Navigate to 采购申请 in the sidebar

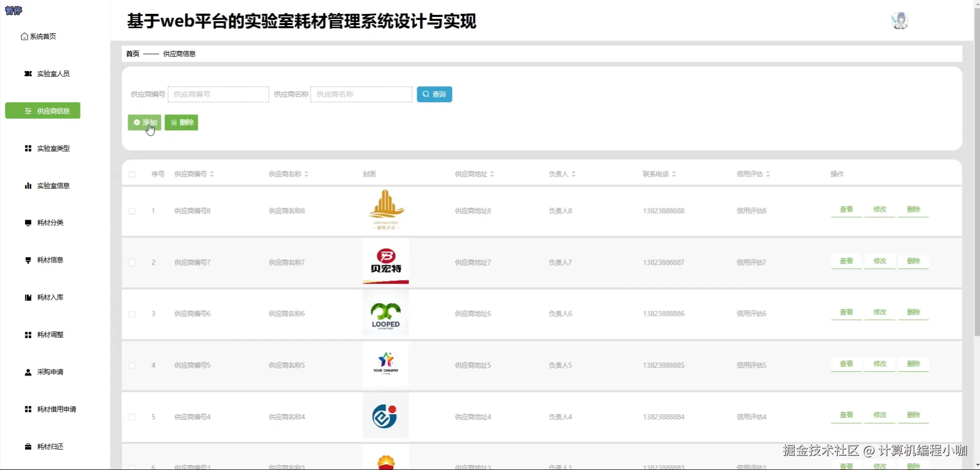(50, 372)
